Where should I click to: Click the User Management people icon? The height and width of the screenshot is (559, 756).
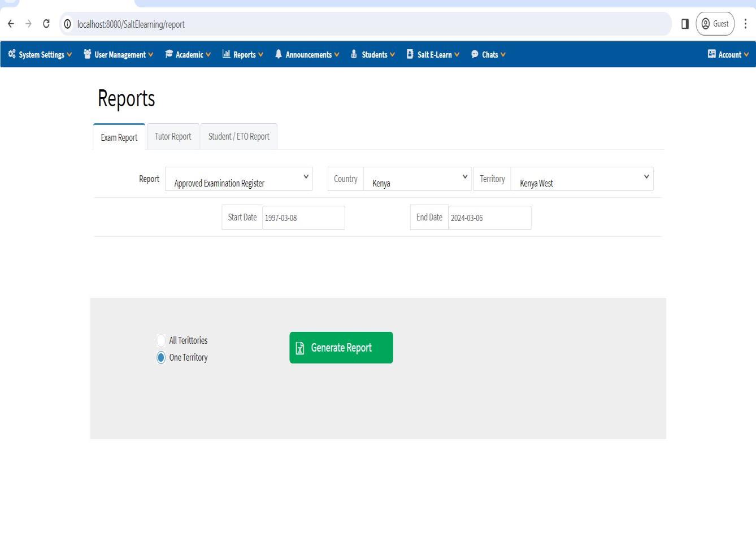click(88, 54)
